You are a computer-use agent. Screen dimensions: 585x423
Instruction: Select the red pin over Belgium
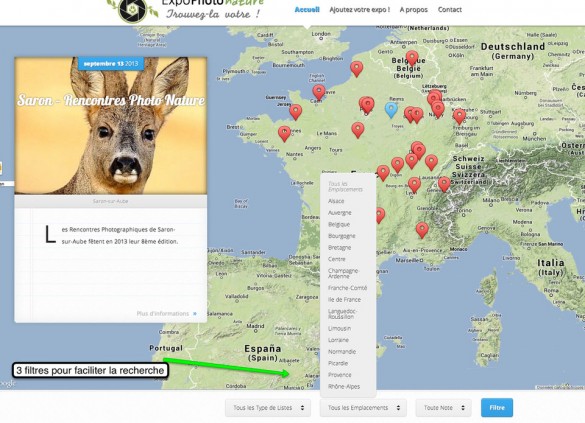coord(412,58)
